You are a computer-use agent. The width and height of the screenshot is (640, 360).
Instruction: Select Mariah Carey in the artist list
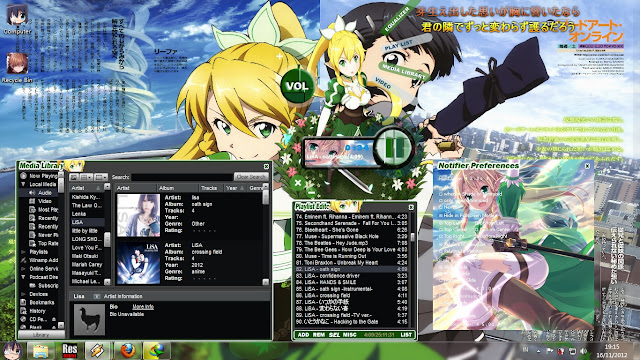pos(87,264)
